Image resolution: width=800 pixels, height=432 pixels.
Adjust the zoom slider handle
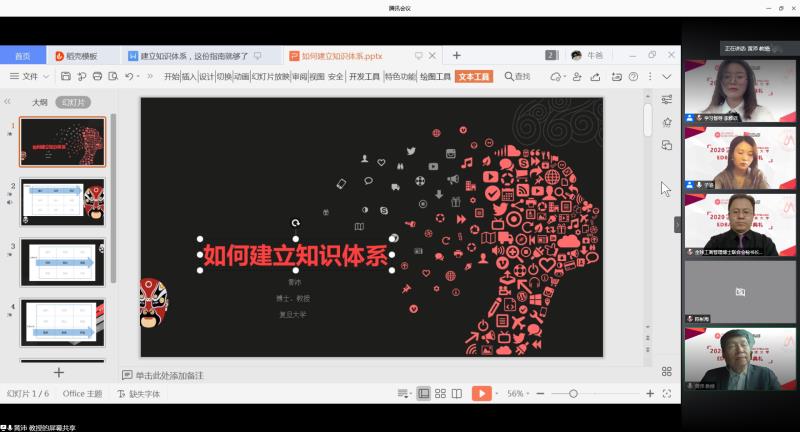(x=573, y=393)
